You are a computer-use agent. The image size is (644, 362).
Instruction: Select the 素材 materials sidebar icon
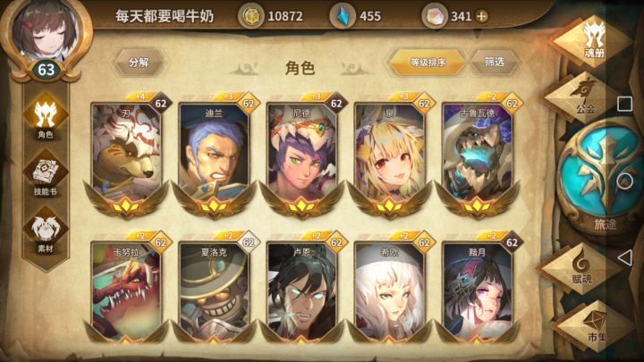click(x=46, y=232)
